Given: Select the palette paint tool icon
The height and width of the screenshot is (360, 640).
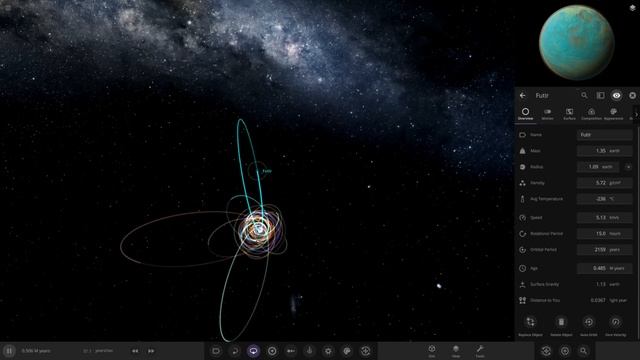Looking at the screenshot, I should point(347,351).
